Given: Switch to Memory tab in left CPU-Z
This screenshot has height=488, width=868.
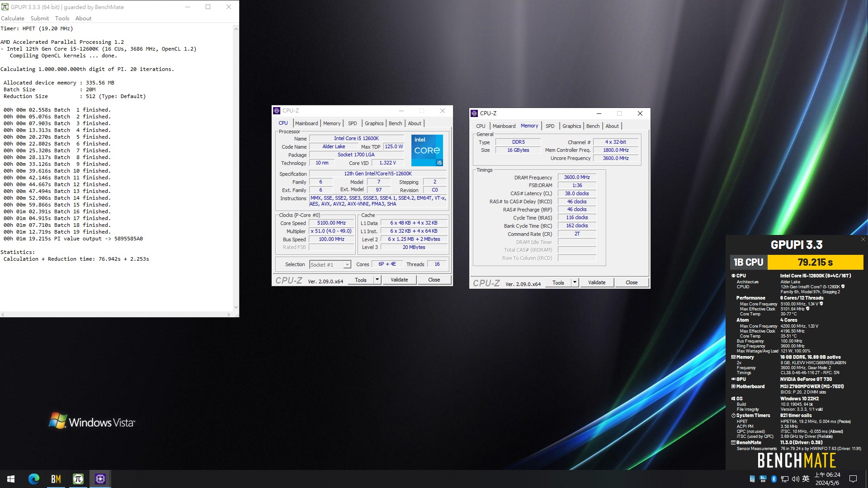Looking at the screenshot, I should point(332,123).
